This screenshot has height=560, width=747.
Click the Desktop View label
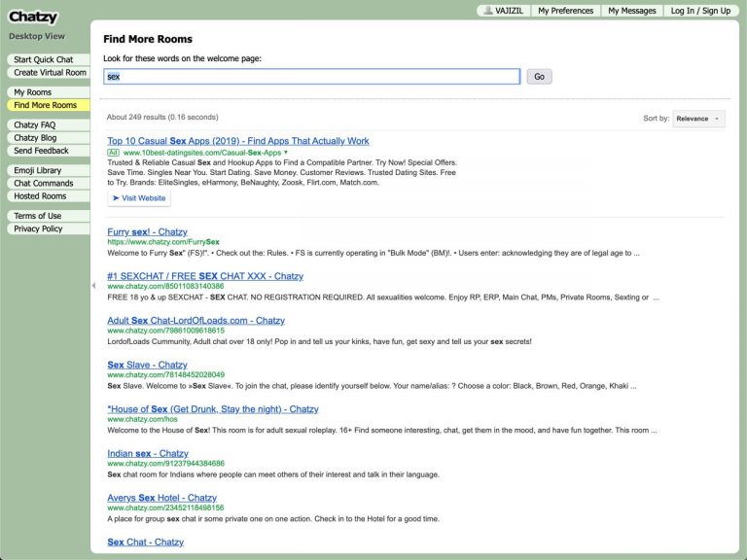click(x=37, y=36)
